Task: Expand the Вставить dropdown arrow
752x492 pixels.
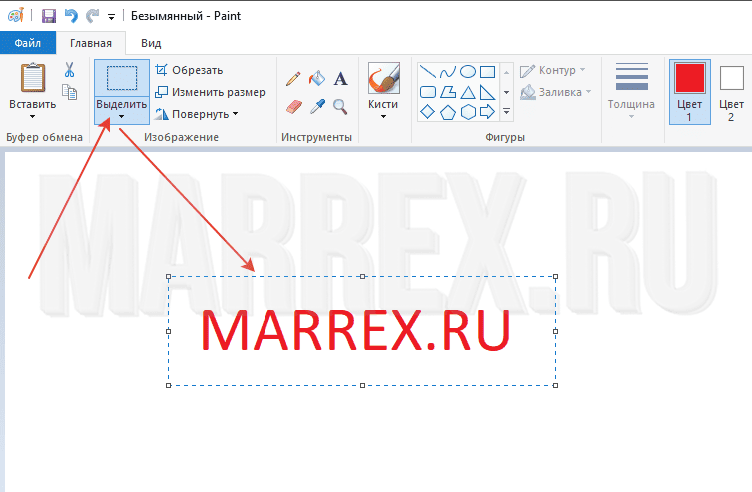Action: pyautogui.click(x=33, y=116)
